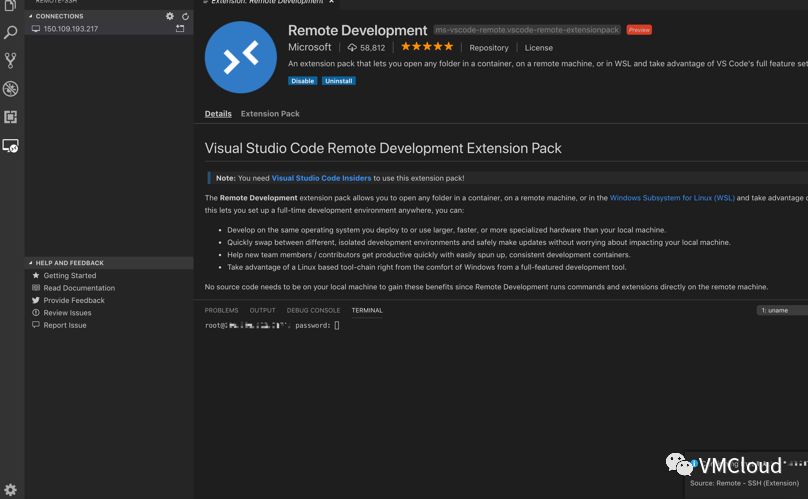808x499 pixels.
Task: Click the Getting Started star icon
Action: click(36, 275)
